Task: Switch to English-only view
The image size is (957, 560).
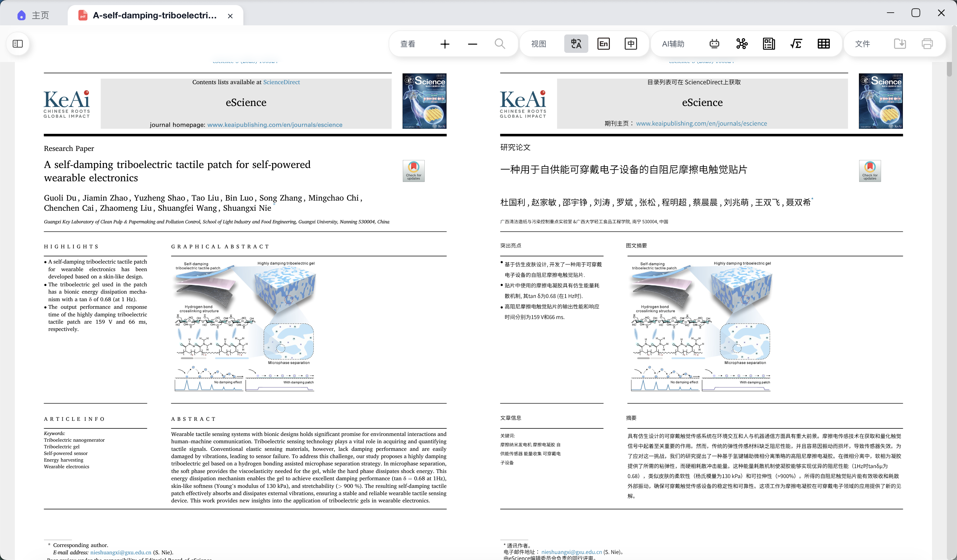Action: [x=603, y=44]
